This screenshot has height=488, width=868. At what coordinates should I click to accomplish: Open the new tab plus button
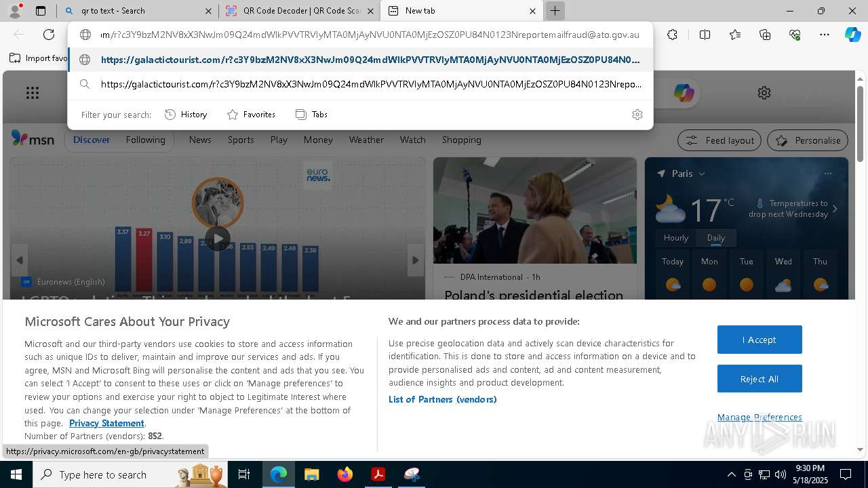tap(555, 11)
